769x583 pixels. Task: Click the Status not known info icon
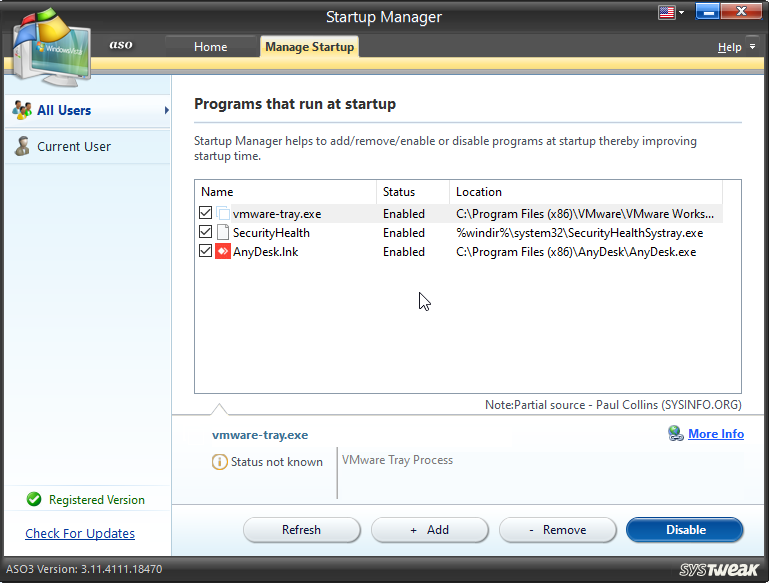[x=219, y=462]
